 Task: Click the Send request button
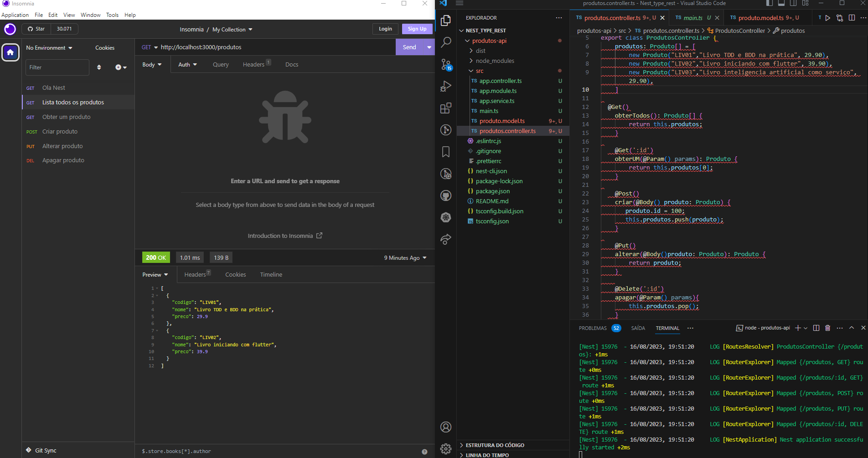409,47
